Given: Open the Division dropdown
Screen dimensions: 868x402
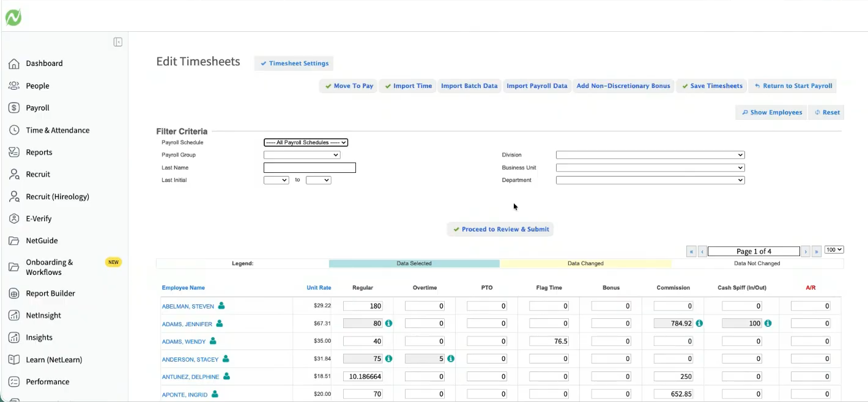Looking at the screenshot, I should 650,155.
